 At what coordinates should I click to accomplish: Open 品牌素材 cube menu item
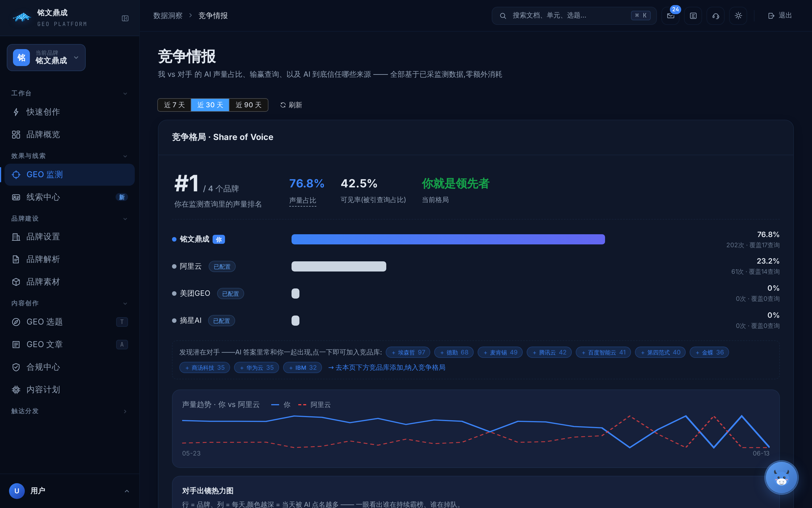click(x=69, y=282)
